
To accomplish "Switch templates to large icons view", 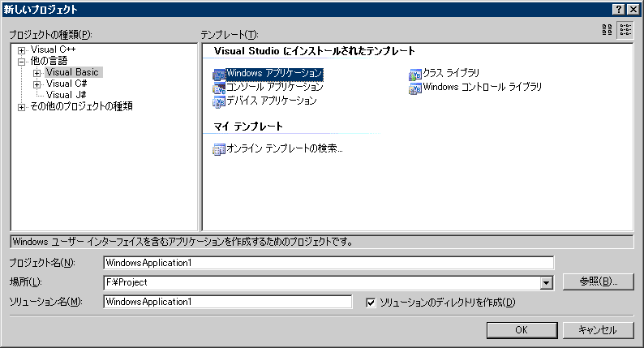I will [607, 29].
